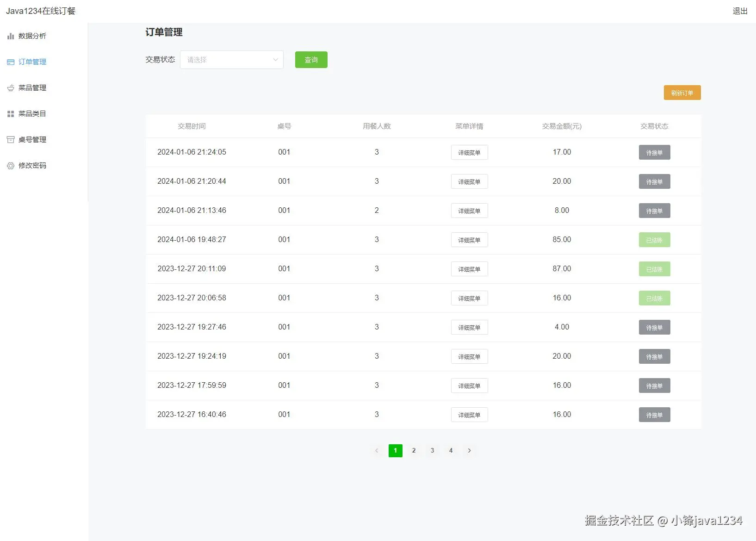Click the 修改密码 gear icon
Viewport: 756px width, 541px height.
(x=11, y=166)
